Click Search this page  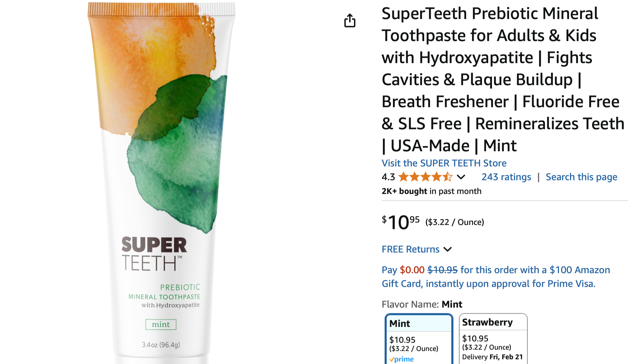581,177
